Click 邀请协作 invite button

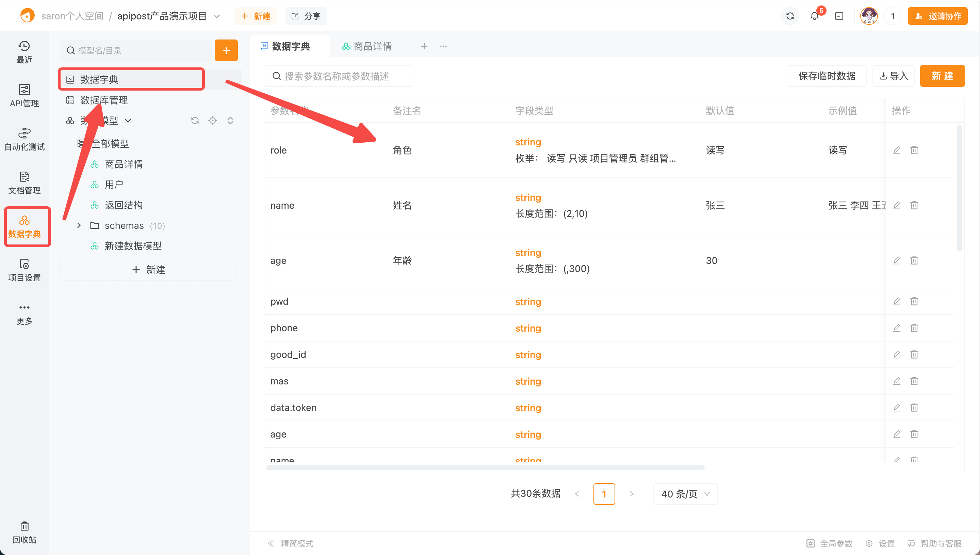tap(937, 16)
